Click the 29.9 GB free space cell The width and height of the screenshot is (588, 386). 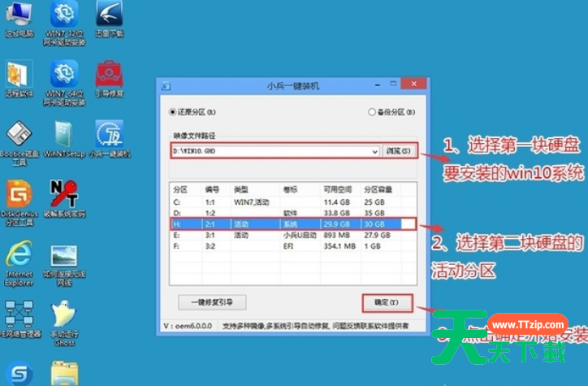point(337,224)
